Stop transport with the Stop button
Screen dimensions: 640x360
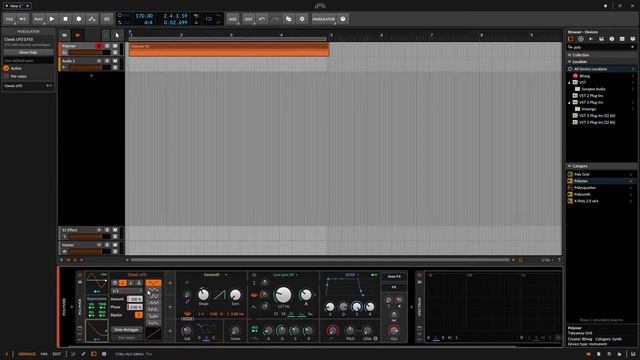click(65, 19)
